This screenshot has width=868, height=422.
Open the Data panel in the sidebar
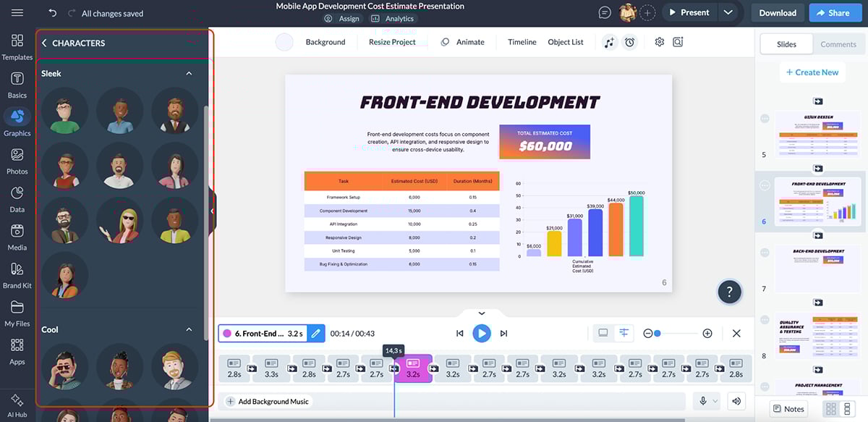(17, 198)
